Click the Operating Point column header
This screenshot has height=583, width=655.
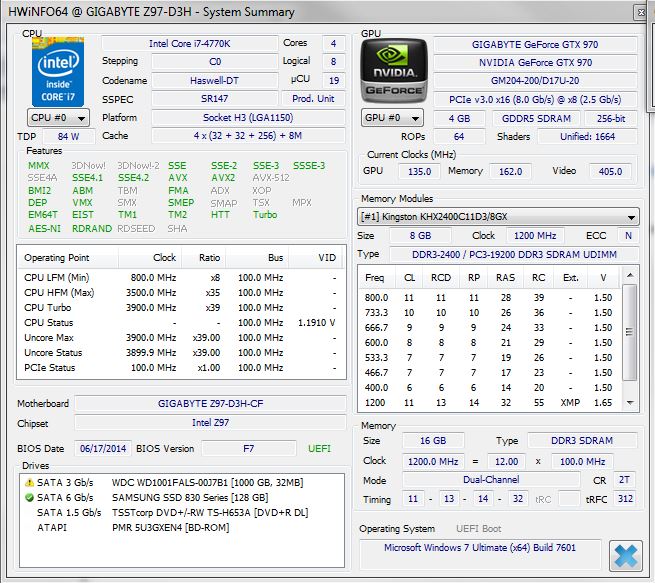click(68, 258)
